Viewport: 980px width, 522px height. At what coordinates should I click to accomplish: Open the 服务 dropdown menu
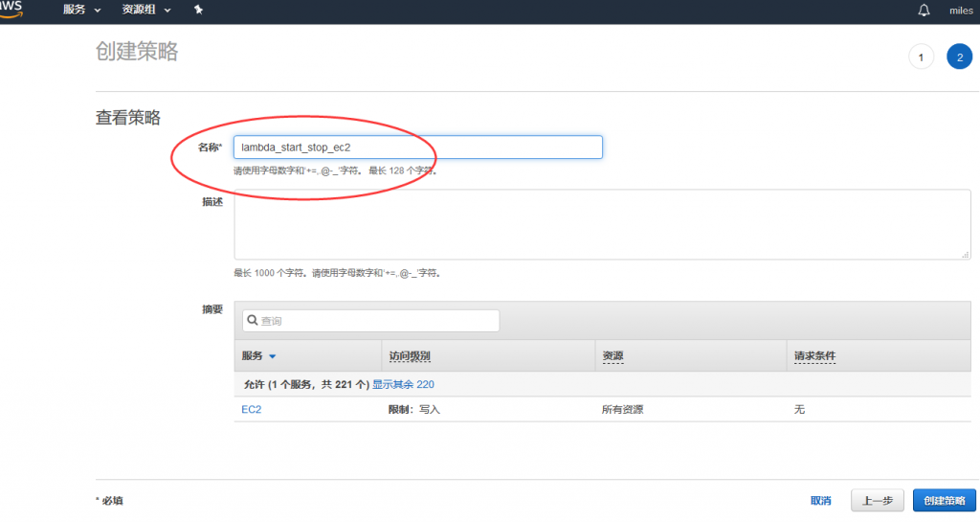coord(81,10)
